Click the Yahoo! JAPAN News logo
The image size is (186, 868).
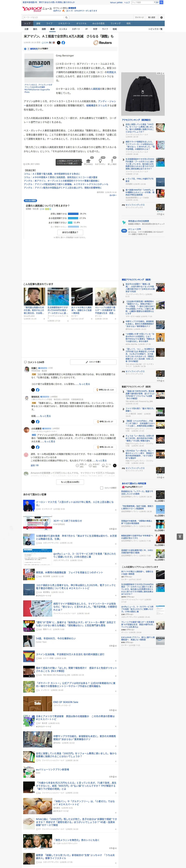coord(37,9)
